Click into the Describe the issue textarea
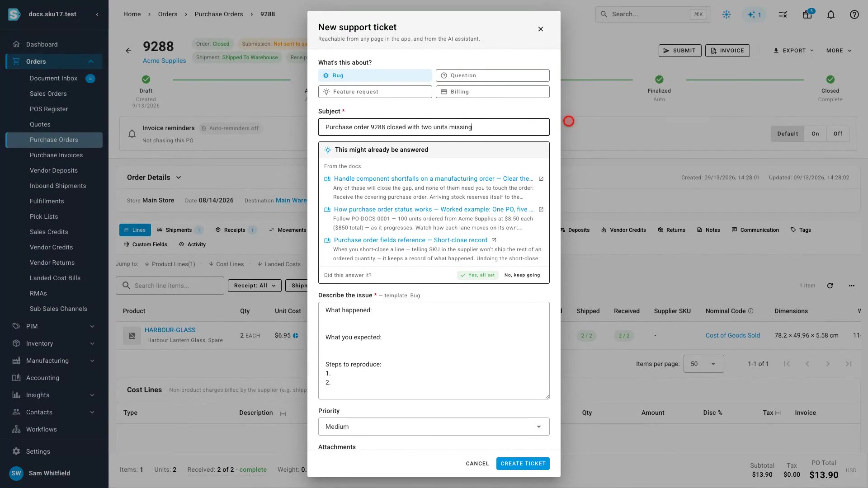 (434, 351)
